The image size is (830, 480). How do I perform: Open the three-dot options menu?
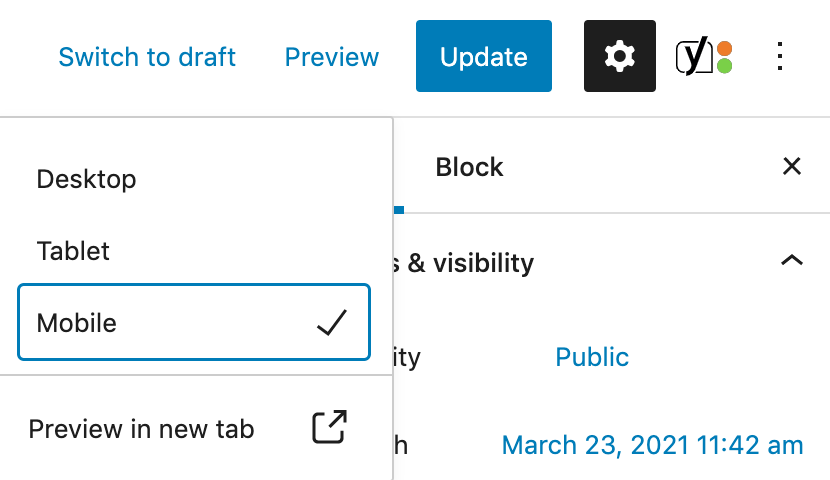coord(779,56)
